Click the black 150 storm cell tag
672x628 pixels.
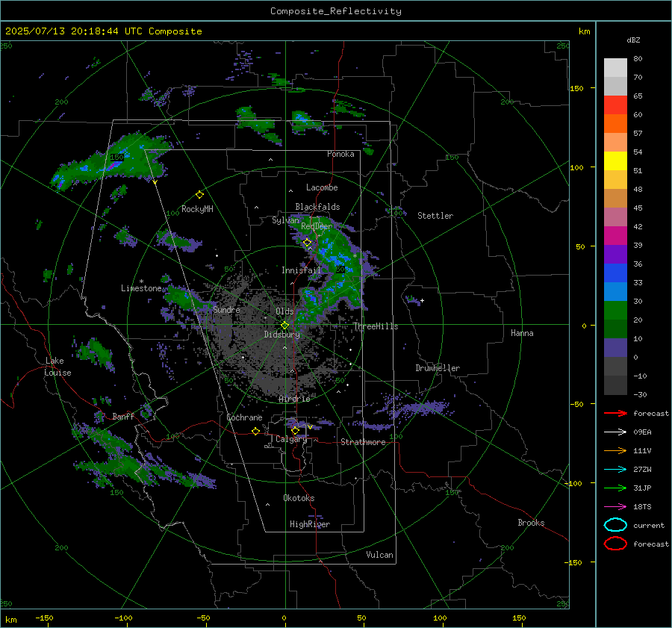click(116, 158)
